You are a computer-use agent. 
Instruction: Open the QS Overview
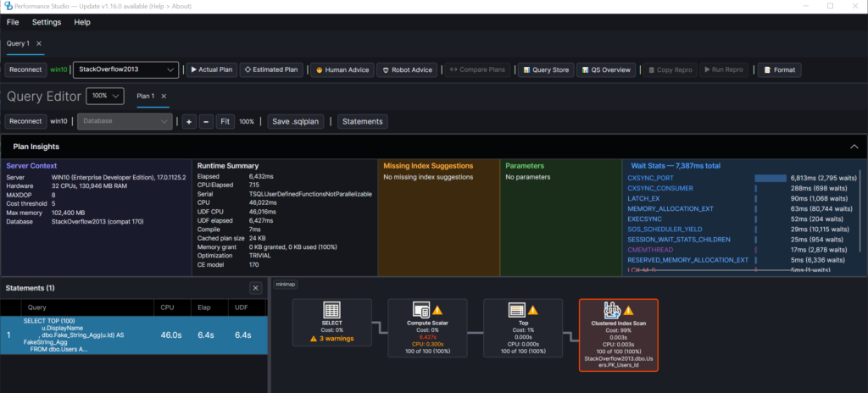[x=605, y=69]
